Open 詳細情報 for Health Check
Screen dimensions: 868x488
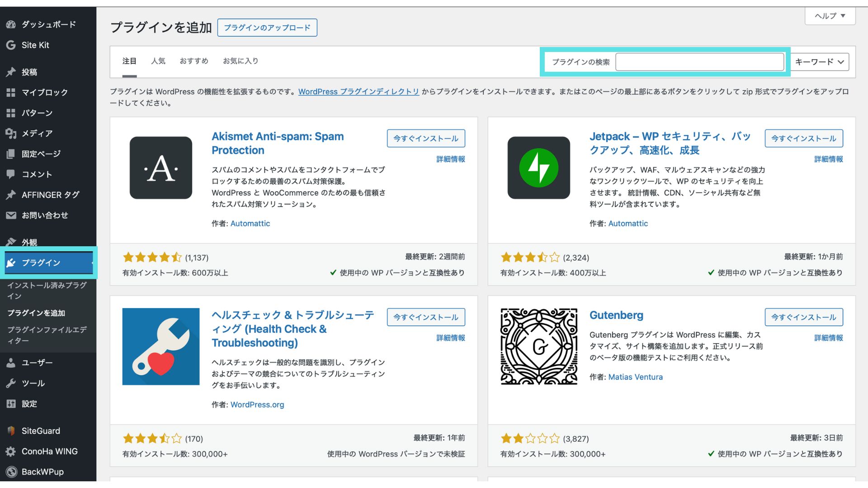click(451, 338)
